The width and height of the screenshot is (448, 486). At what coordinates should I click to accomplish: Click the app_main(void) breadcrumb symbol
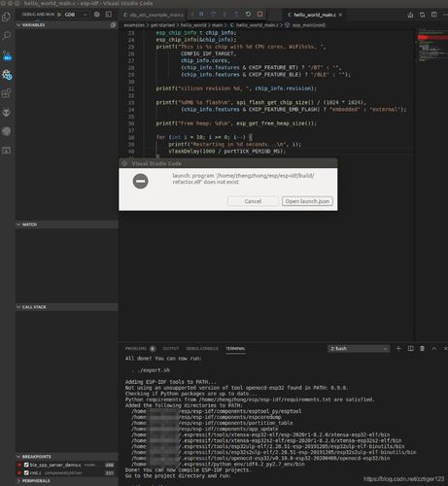[306, 25]
